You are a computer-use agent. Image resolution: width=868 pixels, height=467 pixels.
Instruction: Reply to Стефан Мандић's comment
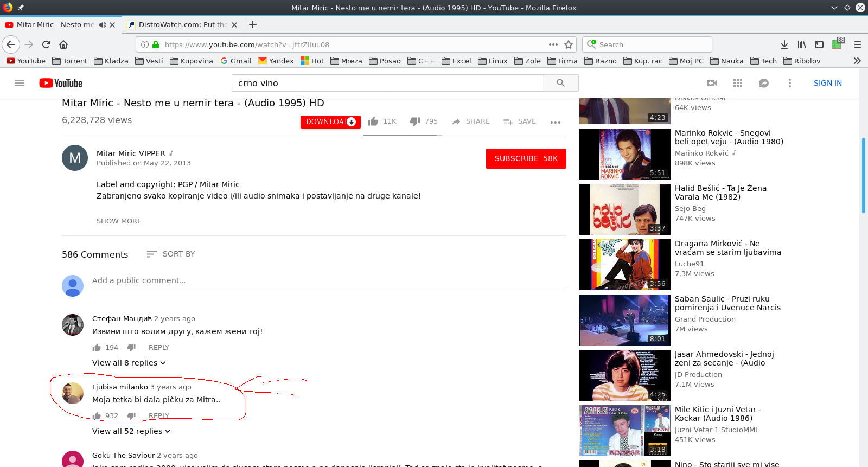tap(159, 348)
